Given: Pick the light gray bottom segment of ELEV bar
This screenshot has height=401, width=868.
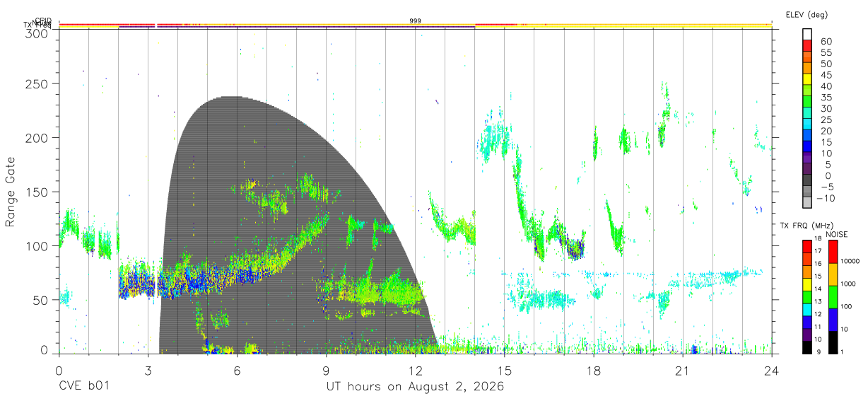Looking at the screenshot, I should click(x=807, y=203).
